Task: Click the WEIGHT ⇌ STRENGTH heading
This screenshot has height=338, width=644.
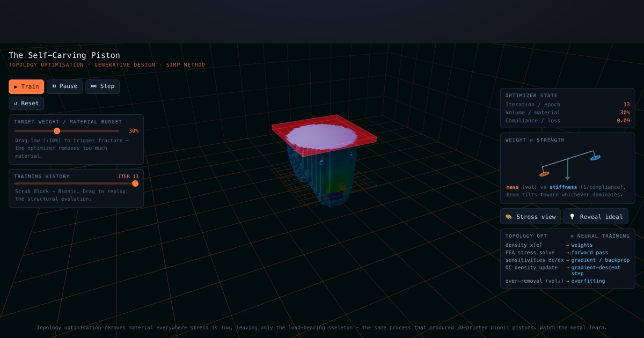Action: click(535, 140)
